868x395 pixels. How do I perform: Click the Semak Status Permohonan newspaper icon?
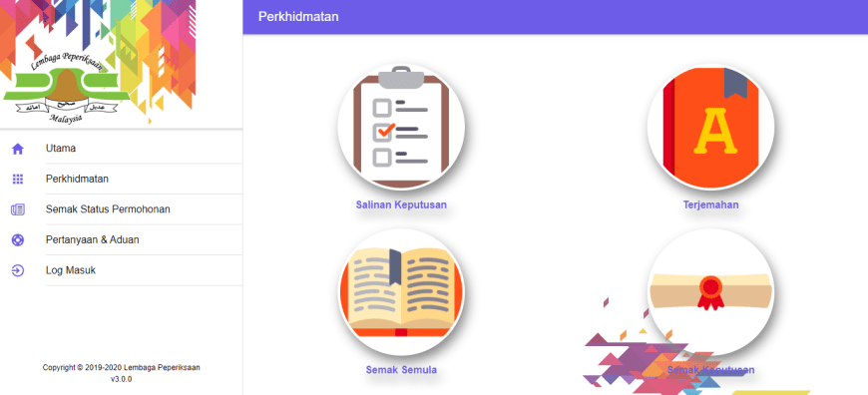pyautogui.click(x=18, y=209)
